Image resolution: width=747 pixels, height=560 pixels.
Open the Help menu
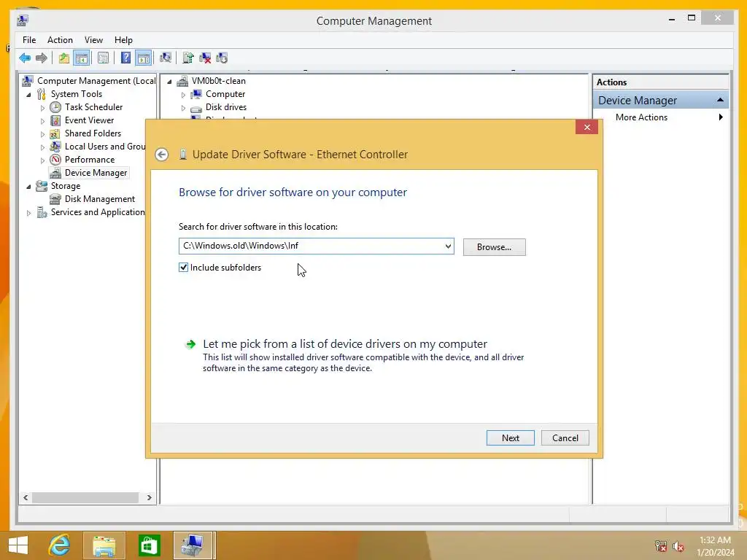123,40
